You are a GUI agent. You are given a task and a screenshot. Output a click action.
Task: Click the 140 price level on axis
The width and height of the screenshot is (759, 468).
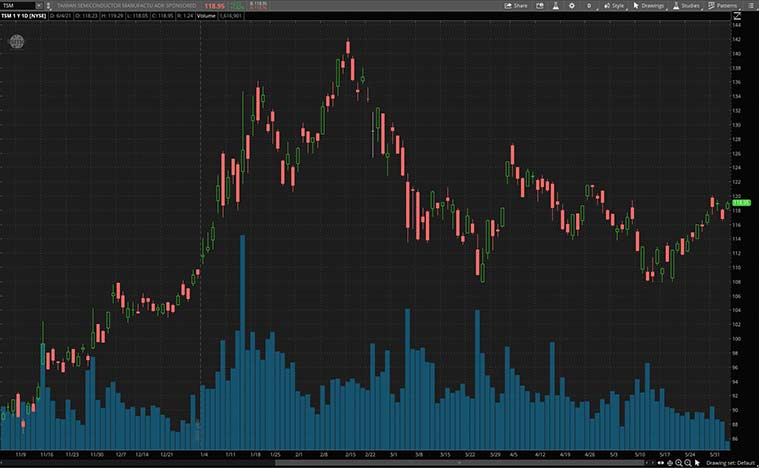point(737,54)
